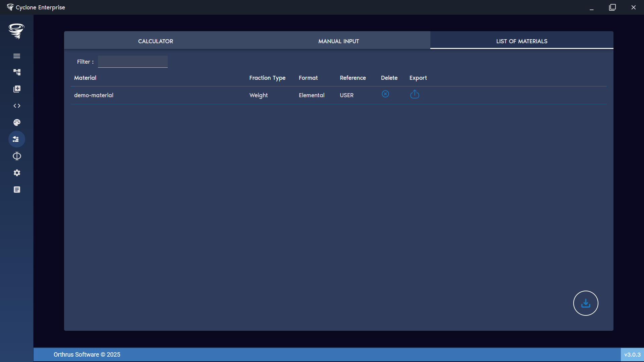Sort by the Material column header

pyautogui.click(x=85, y=77)
